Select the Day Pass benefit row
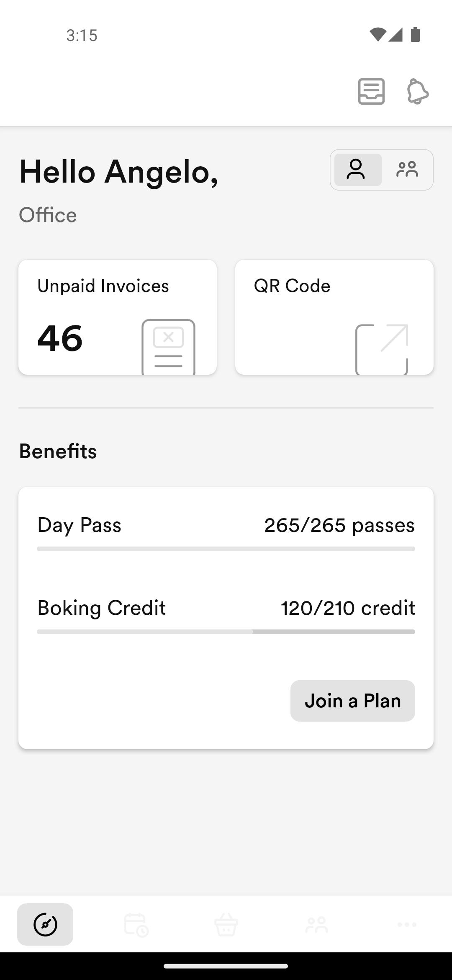Image resolution: width=452 pixels, height=980 pixels. point(226,532)
